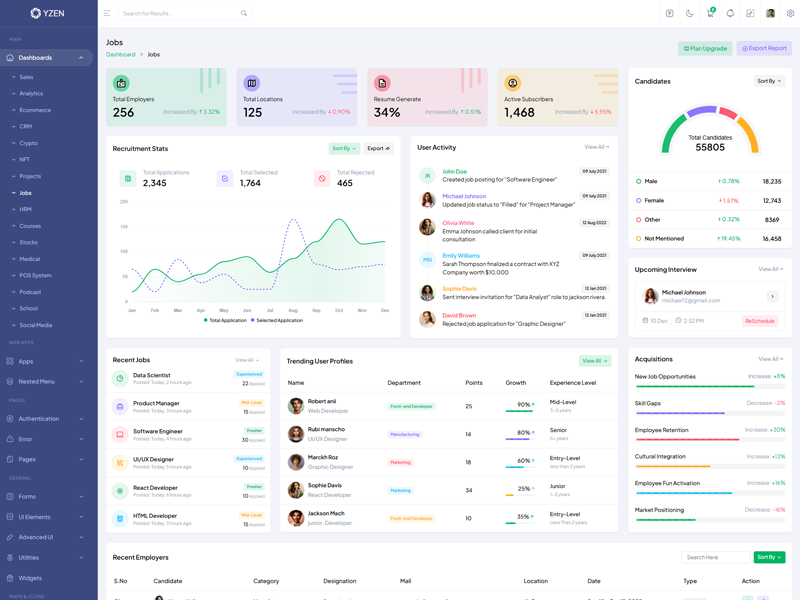Click the Plan Upgrade button

tap(705, 48)
